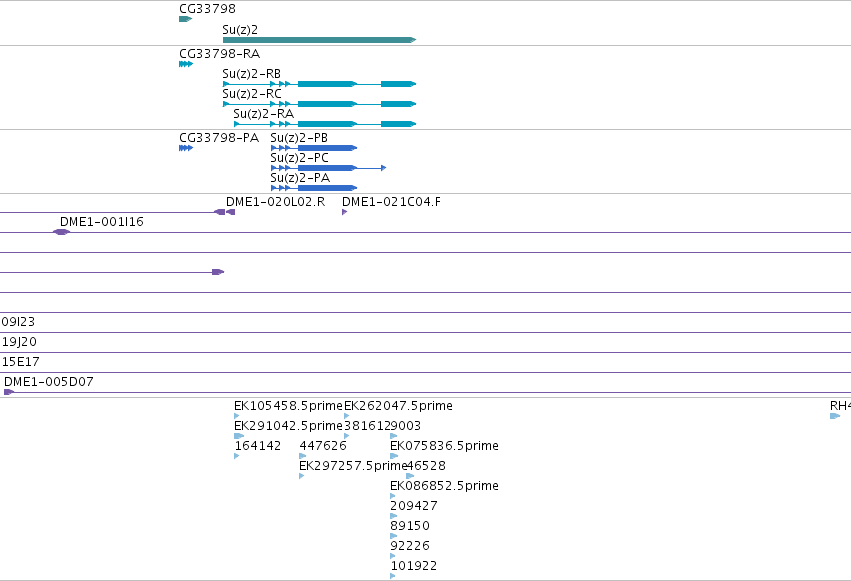Click the 46528 EST label
This screenshot has height=581, width=851.
coord(426,466)
